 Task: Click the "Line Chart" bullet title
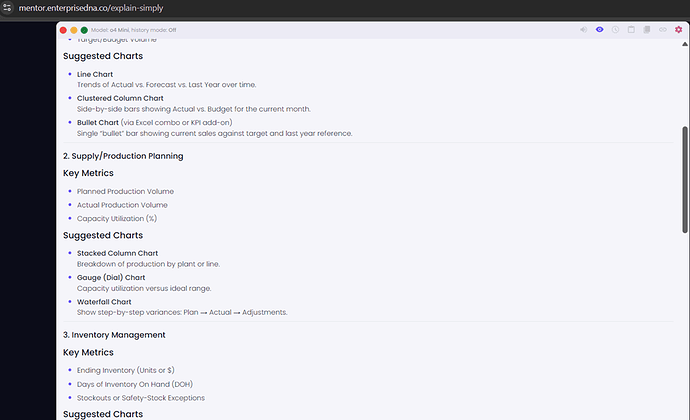tap(95, 75)
